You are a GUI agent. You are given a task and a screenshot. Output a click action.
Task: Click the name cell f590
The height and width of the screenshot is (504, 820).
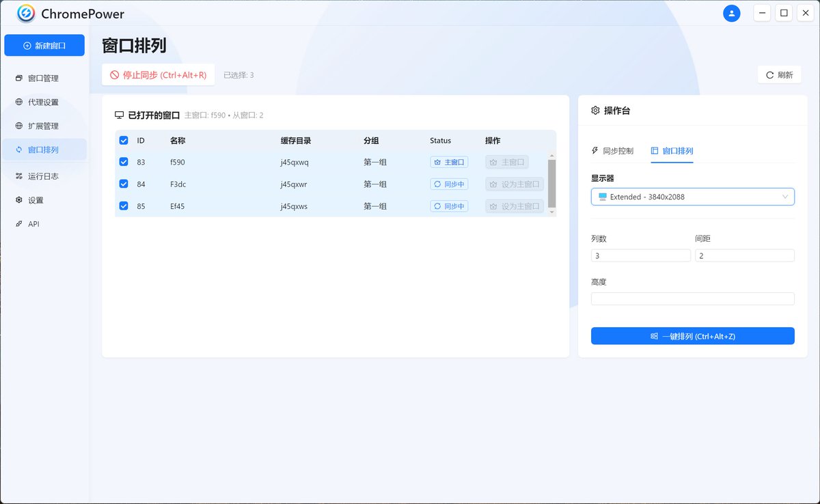click(178, 163)
